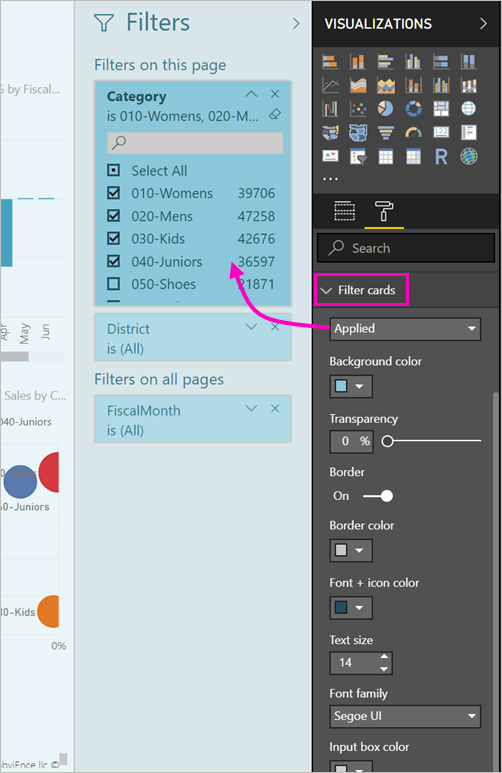Open the Font + icon color picker
502x773 pixels.
(x=351, y=608)
